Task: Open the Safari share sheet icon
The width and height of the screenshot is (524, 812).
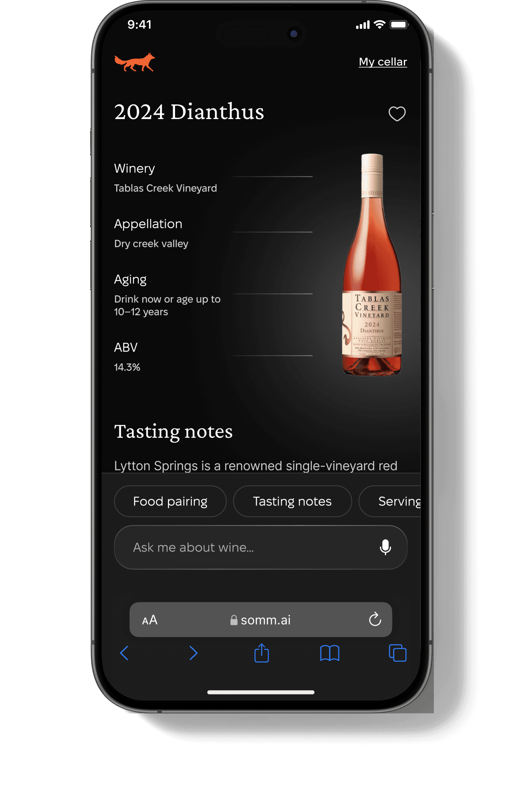Action: point(262,653)
